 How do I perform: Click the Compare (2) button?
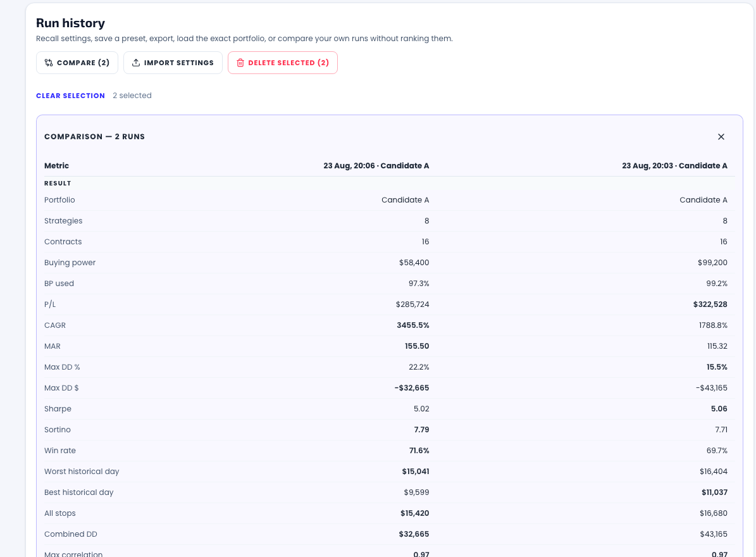point(77,63)
